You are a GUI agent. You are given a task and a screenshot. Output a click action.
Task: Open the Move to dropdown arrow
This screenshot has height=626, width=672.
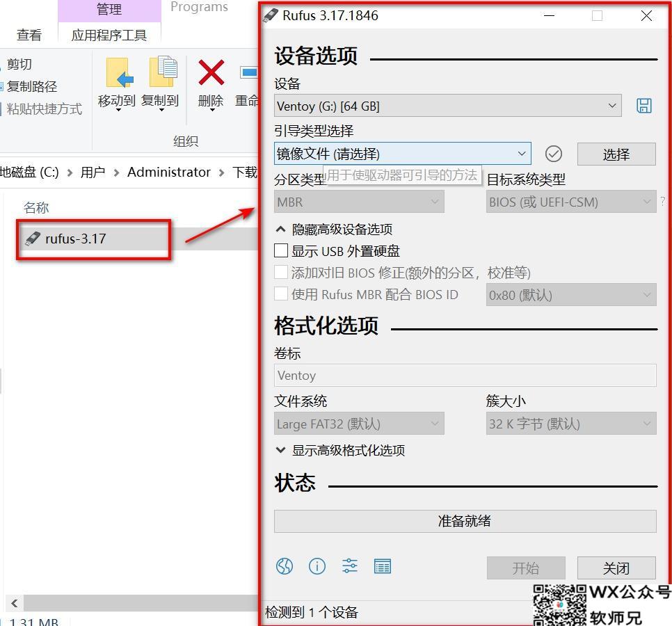[119, 110]
